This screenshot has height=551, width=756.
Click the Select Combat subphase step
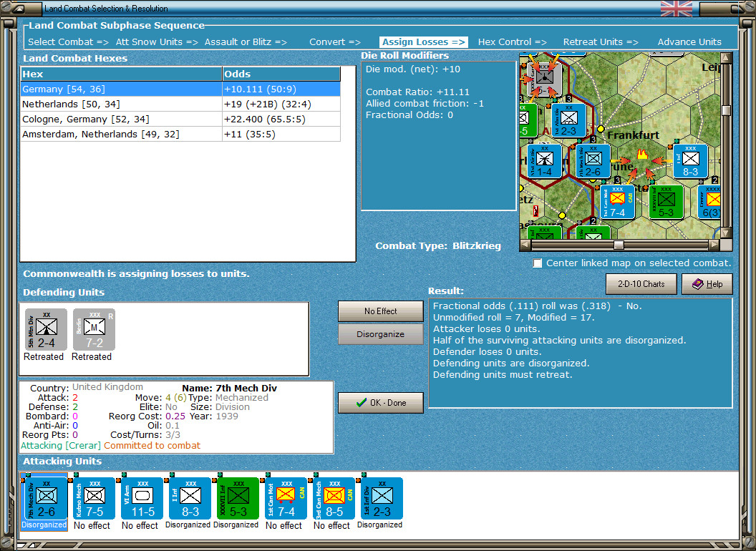tap(68, 42)
